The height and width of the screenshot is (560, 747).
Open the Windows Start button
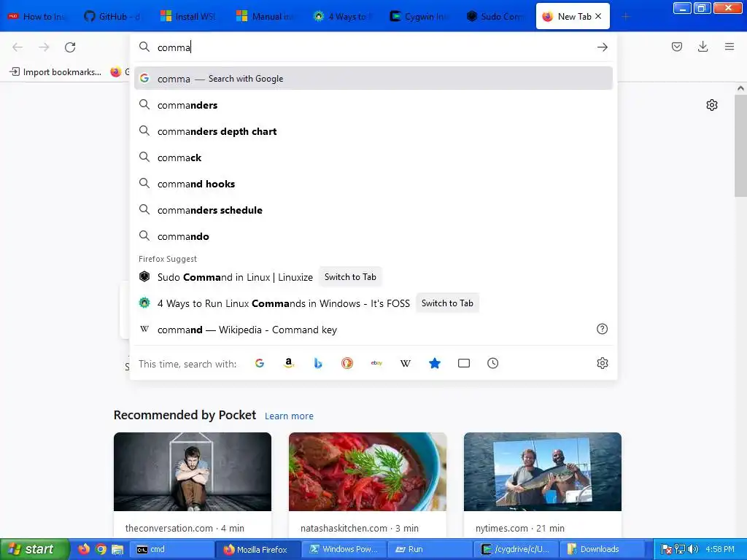35,549
